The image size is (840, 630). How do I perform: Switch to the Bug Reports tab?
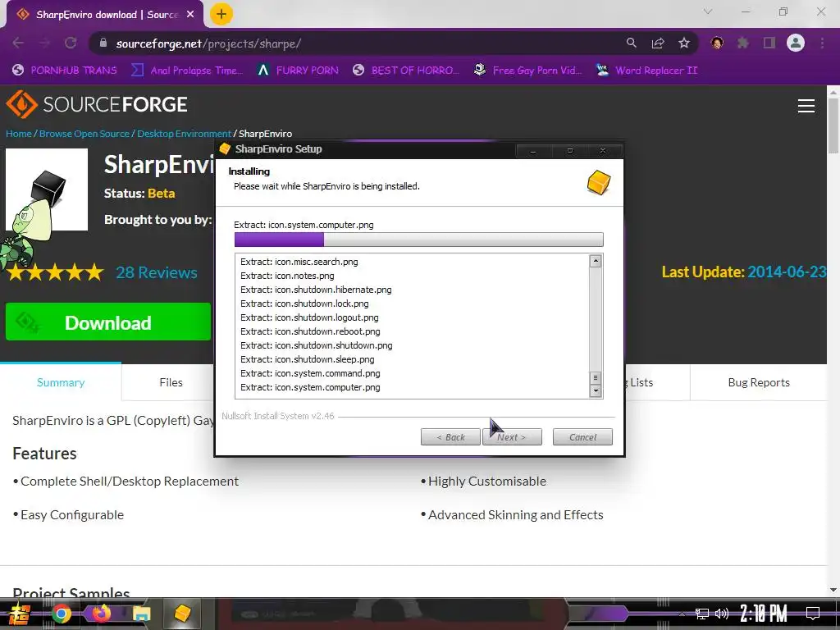[x=759, y=382]
